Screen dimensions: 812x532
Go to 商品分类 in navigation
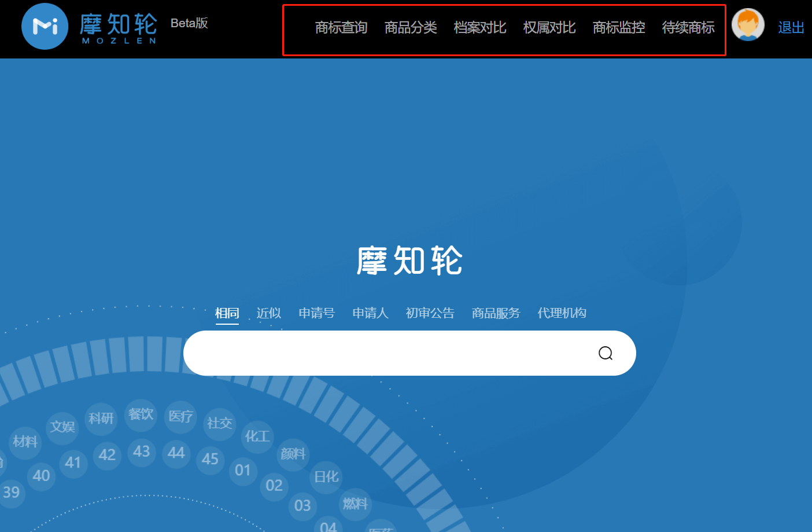click(x=411, y=28)
